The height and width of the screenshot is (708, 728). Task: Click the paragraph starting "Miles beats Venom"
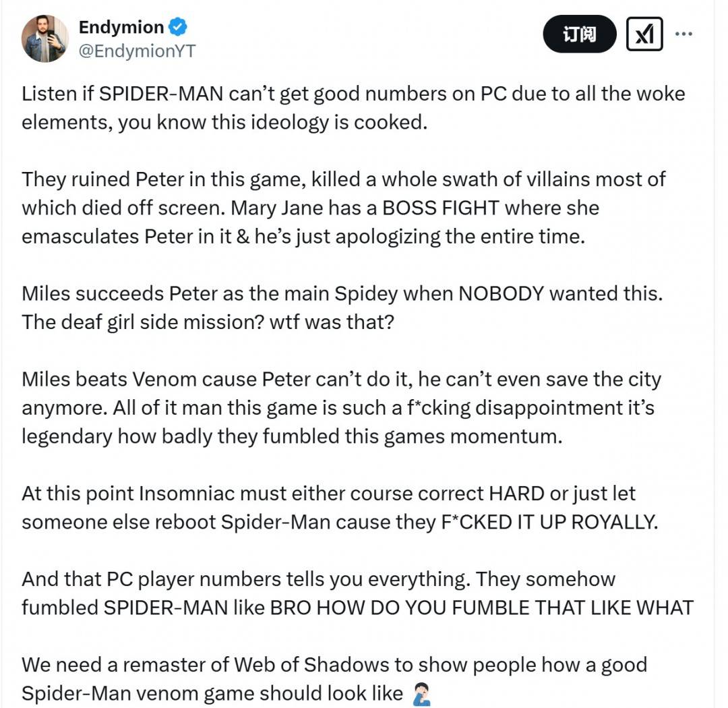tap(341, 407)
